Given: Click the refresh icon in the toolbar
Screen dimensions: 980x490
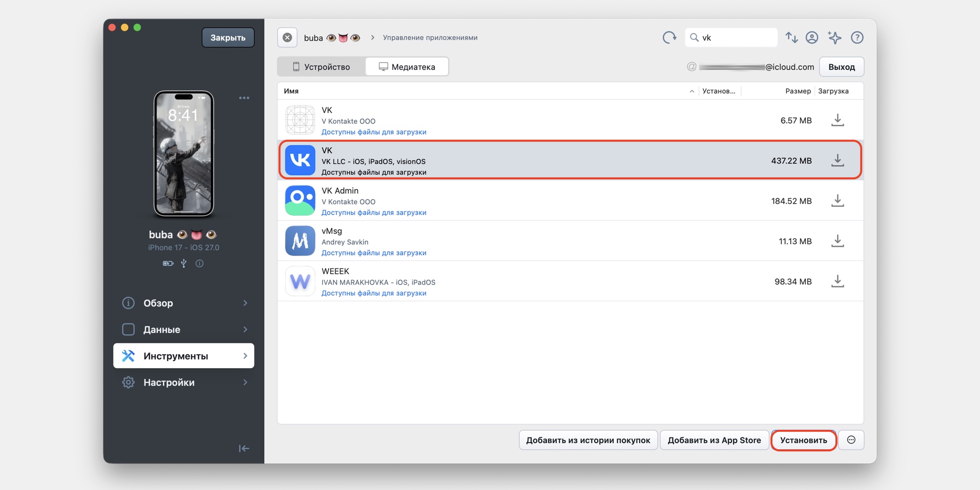Looking at the screenshot, I should pyautogui.click(x=669, y=38).
